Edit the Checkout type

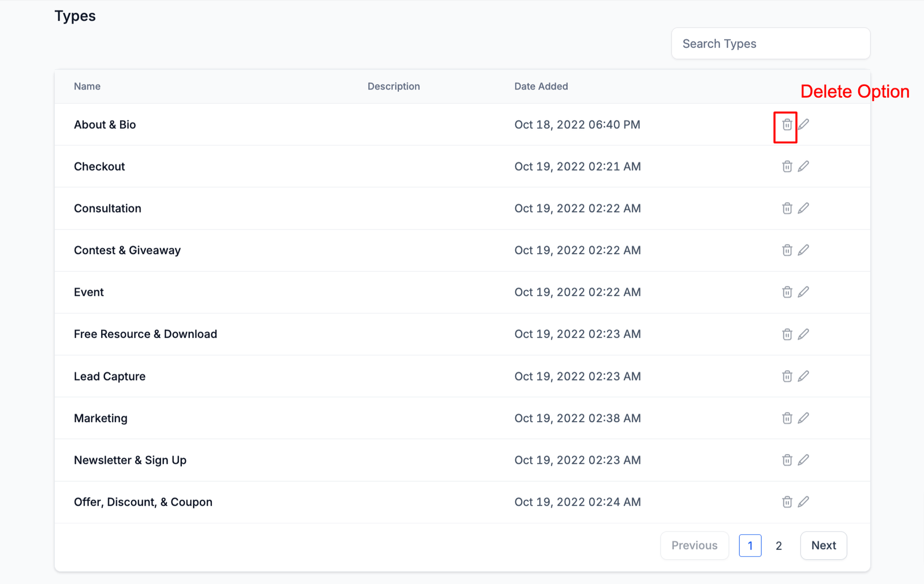[x=803, y=166]
